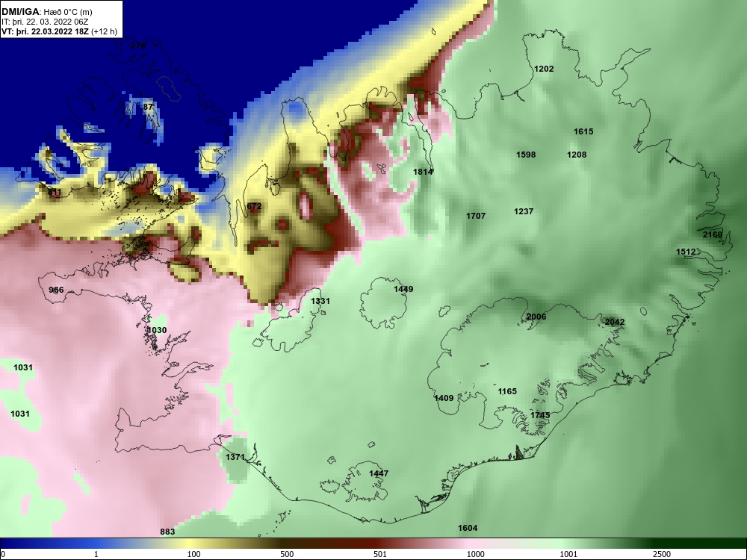Screen dimensions: 747x560
Task: Click the 1202 value on the map
Action: [544, 69]
